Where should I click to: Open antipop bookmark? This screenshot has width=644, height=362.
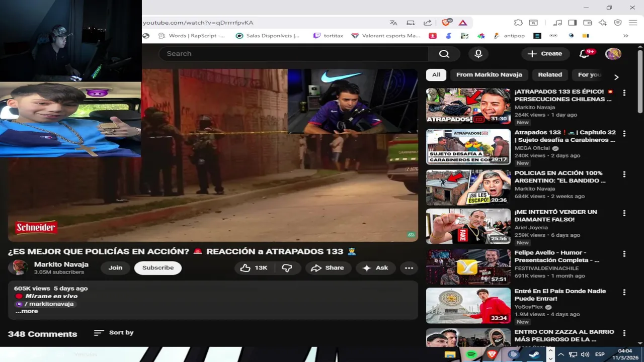509,36
